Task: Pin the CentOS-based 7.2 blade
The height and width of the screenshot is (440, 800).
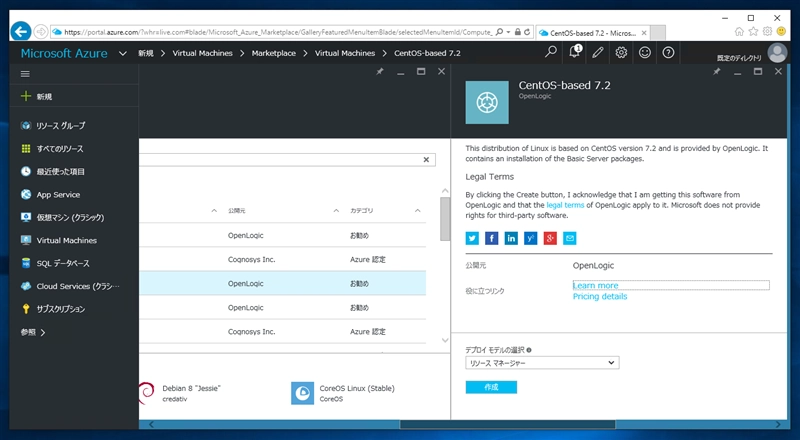Action: pyautogui.click(x=717, y=71)
